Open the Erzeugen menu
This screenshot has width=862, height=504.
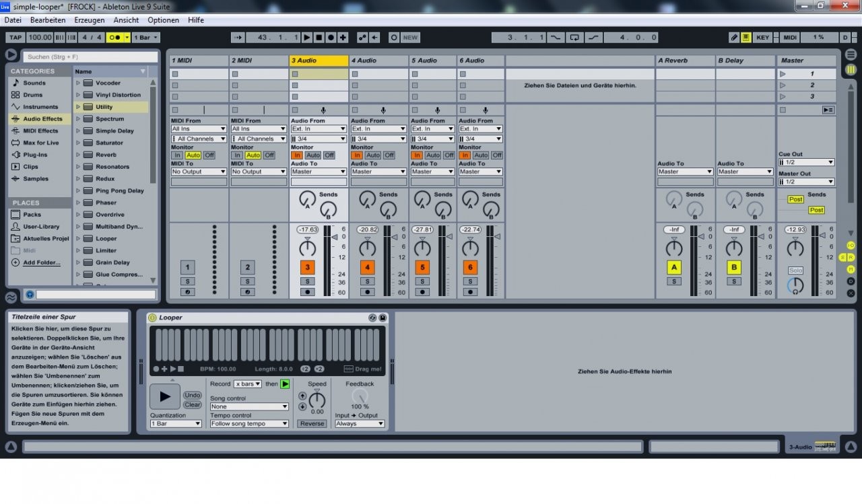click(90, 20)
